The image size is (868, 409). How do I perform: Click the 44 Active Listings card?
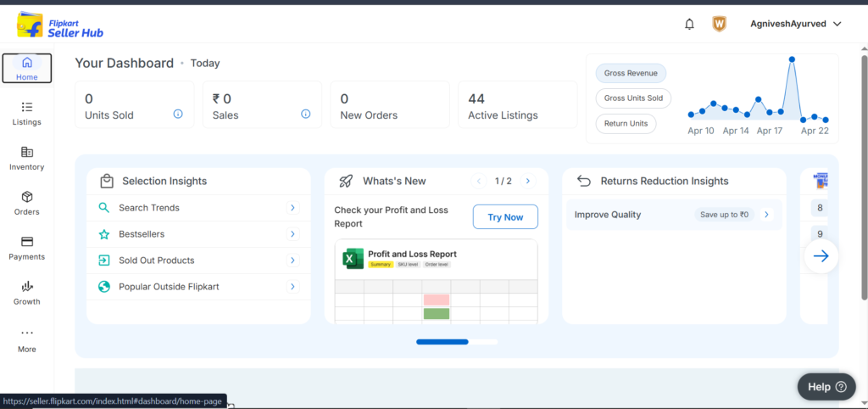[518, 104]
